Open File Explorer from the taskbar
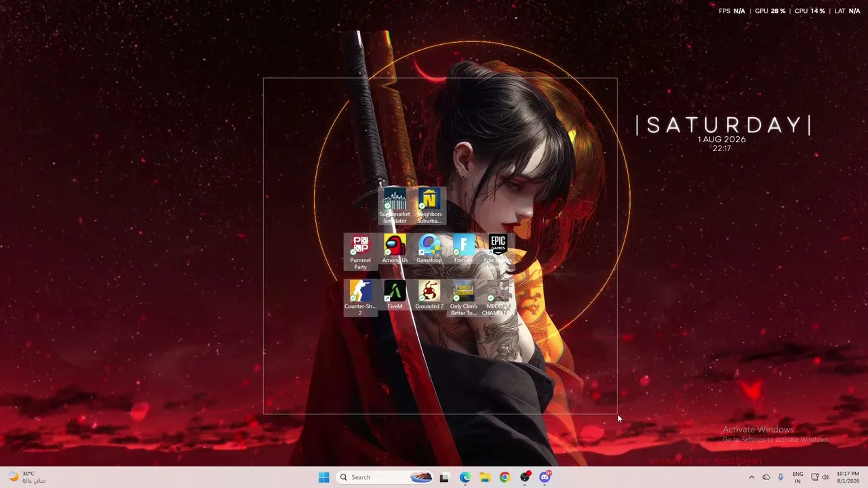The width and height of the screenshot is (868, 488). (485, 477)
